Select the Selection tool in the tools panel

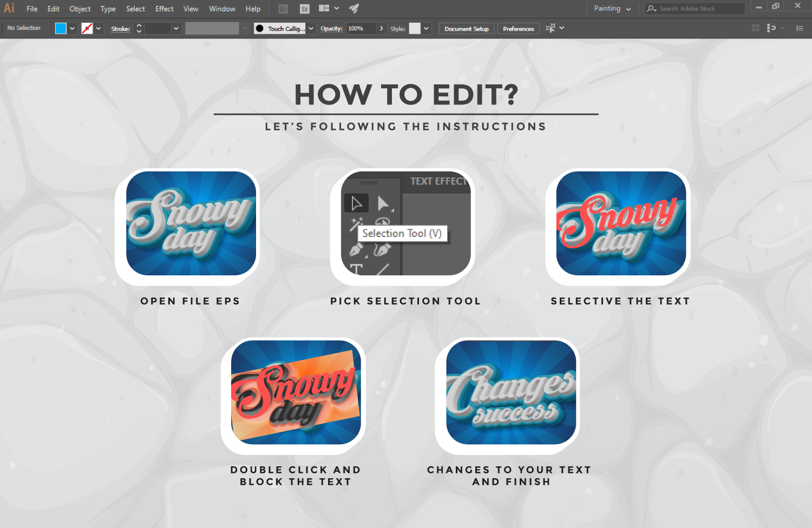(356, 203)
